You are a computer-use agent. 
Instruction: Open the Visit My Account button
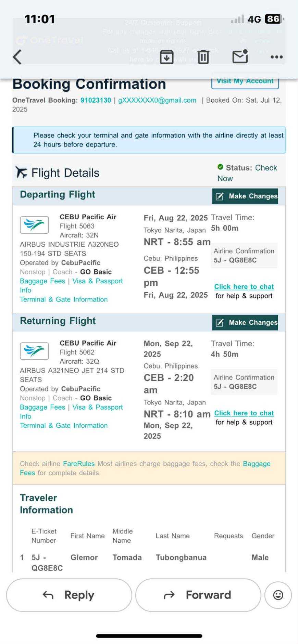pos(245,81)
